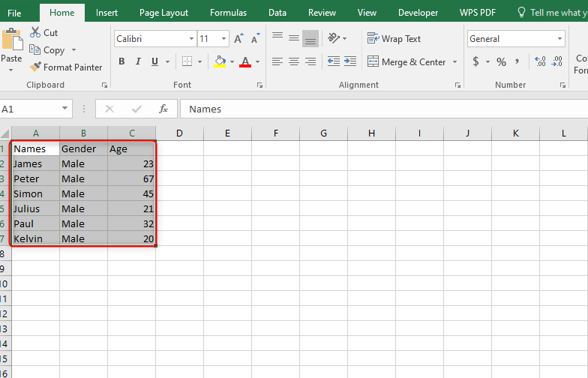588x378 pixels.
Task: Select cell containing Kelvin
Action: click(36, 238)
